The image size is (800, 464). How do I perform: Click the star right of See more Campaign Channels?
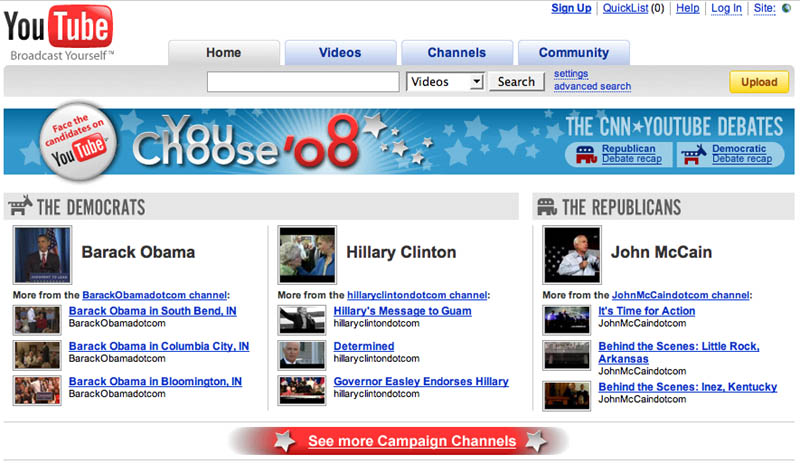point(536,441)
